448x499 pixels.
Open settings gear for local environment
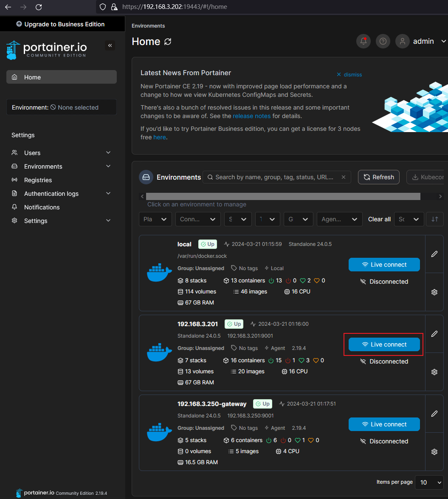point(434,292)
